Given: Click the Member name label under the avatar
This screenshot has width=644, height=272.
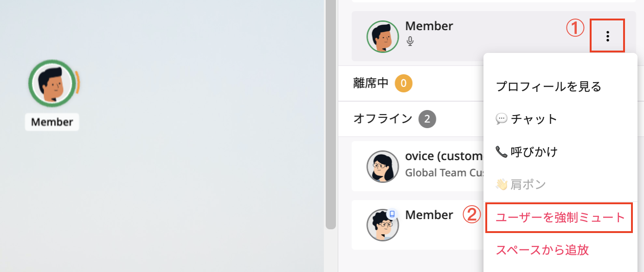Looking at the screenshot, I should (x=52, y=122).
